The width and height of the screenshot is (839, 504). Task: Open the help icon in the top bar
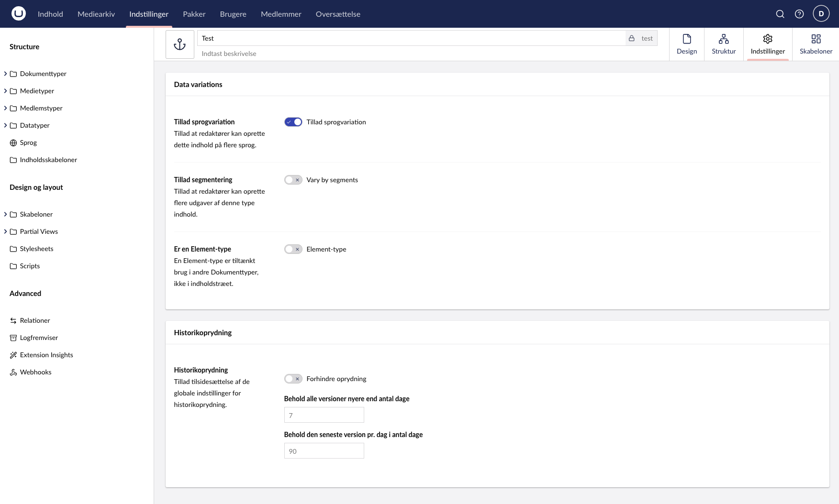[799, 14]
